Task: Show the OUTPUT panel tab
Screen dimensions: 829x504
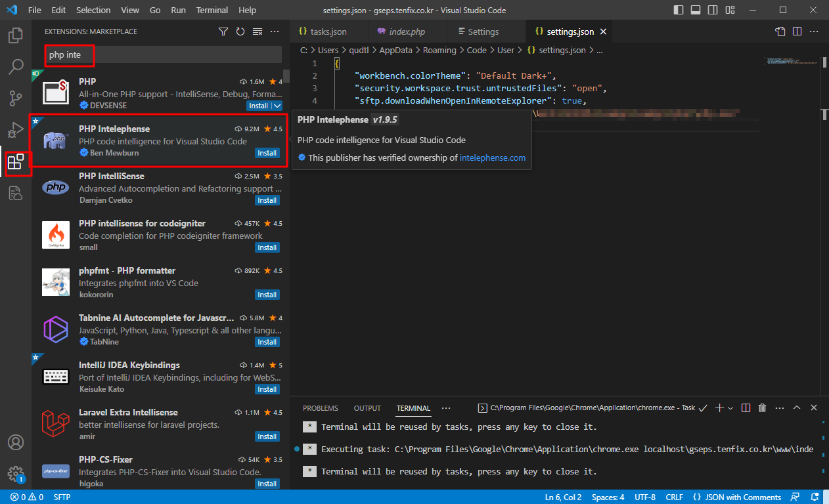Action: pos(367,408)
